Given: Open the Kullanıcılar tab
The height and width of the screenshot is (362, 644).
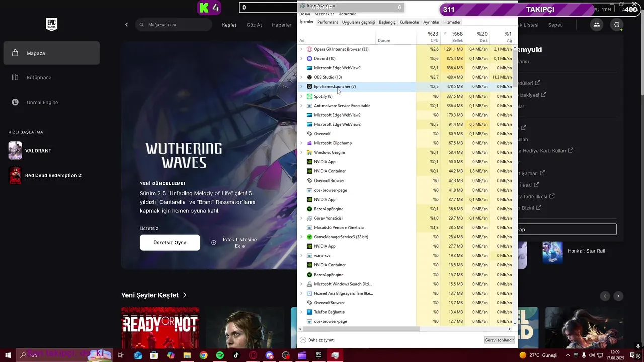Looking at the screenshot, I should [x=409, y=22].
